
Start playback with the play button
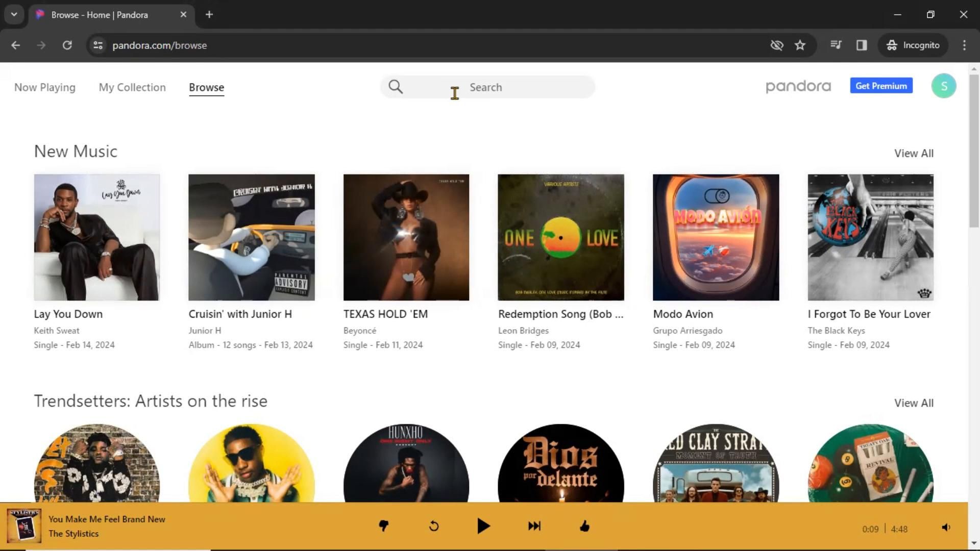tap(483, 526)
